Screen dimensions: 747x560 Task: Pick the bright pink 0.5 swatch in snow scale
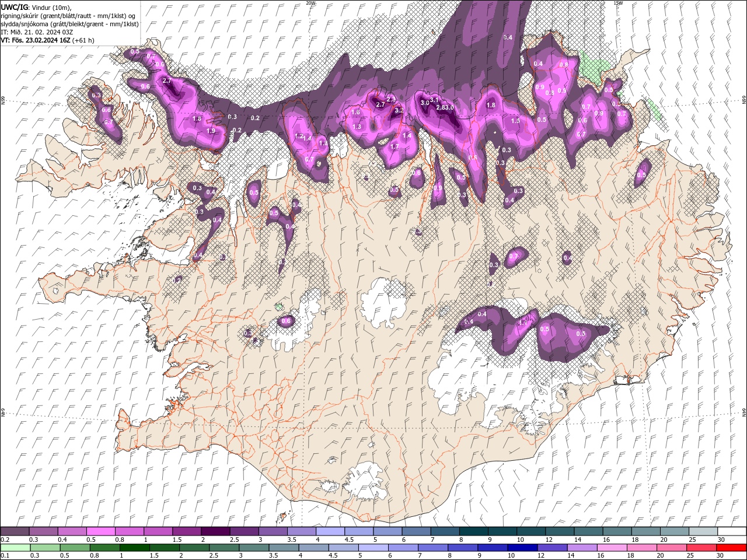(100, 531)
